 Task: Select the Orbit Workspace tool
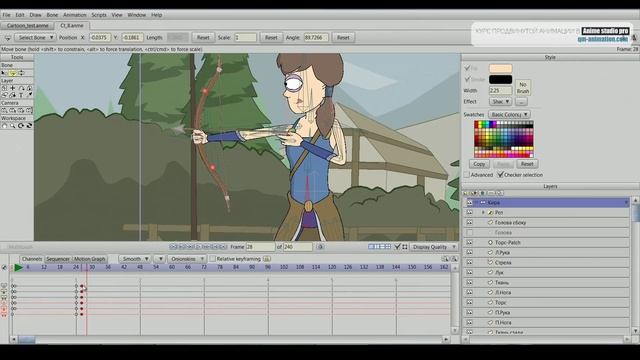29,126
